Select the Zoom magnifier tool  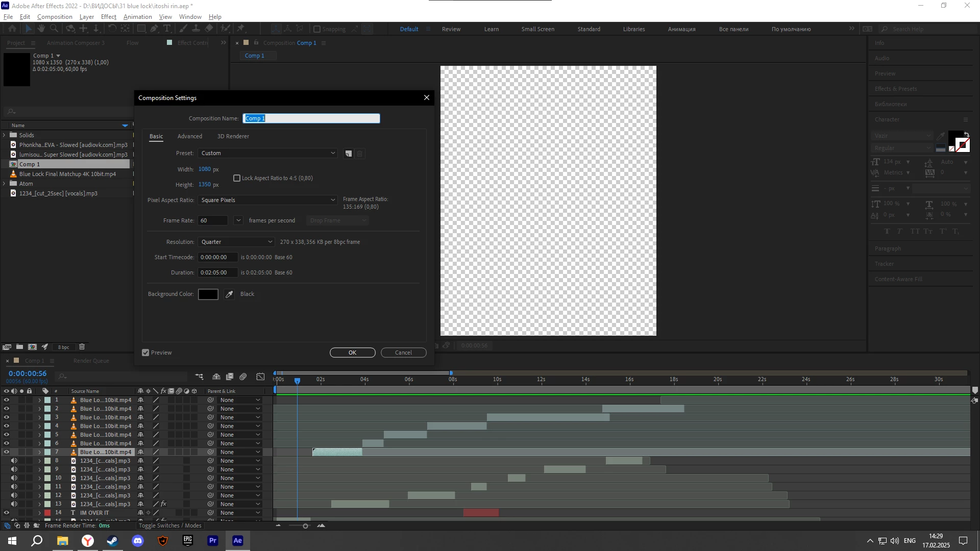click(54, 29)
